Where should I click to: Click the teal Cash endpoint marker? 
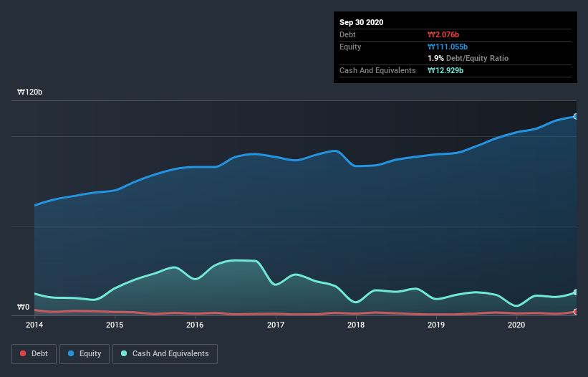point(576,292)
